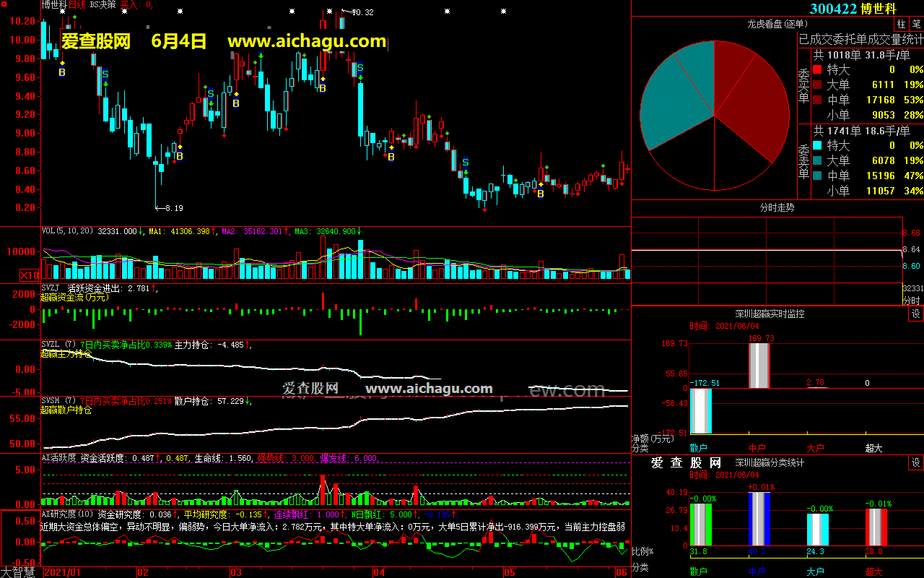Click the February S sell signal marker

point(210,93)
